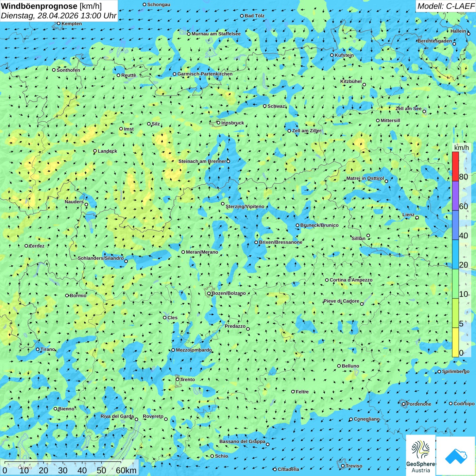This screenshot has width=476, height=476.
Task: Click the Zernez label
Action: [37, 246]
